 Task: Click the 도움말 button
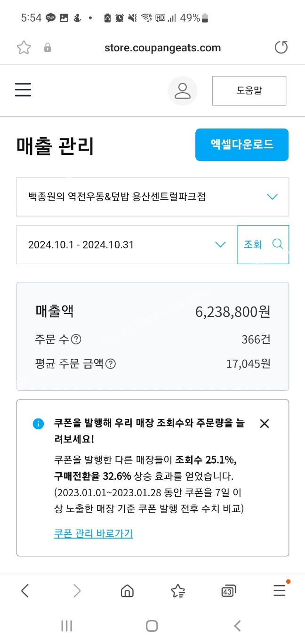(249, 91)
